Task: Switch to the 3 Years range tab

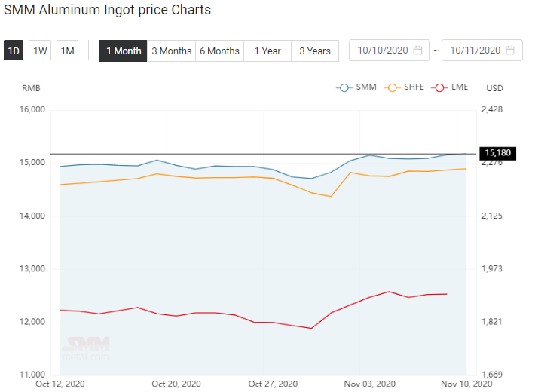Action: [x=315, y=51]
